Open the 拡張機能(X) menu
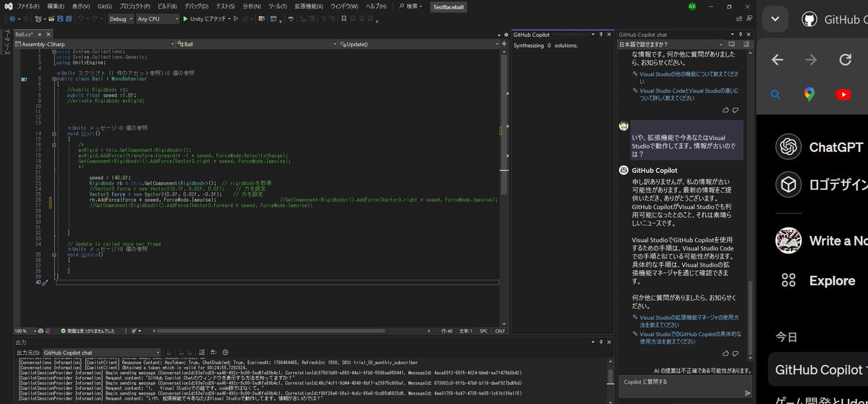Viewport: 868px width, 404px height. (310, 6)
